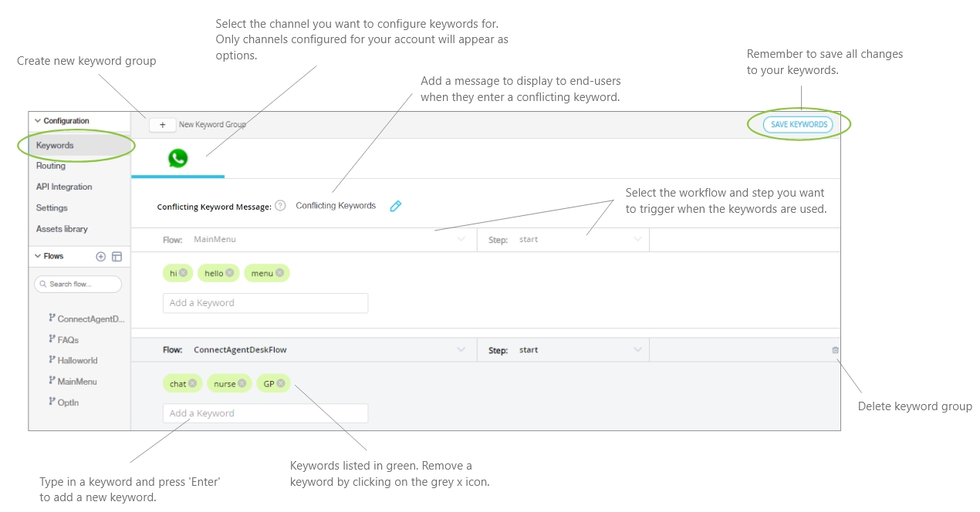
Task: Remove the 'nurse' keyword
Action: click(x=242, y=383)
